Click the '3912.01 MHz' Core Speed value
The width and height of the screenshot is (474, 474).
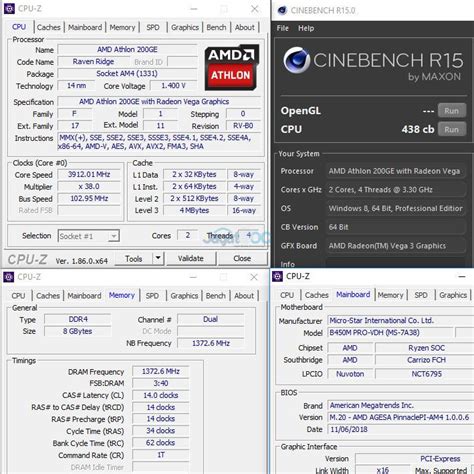click(x=89, y=174)
